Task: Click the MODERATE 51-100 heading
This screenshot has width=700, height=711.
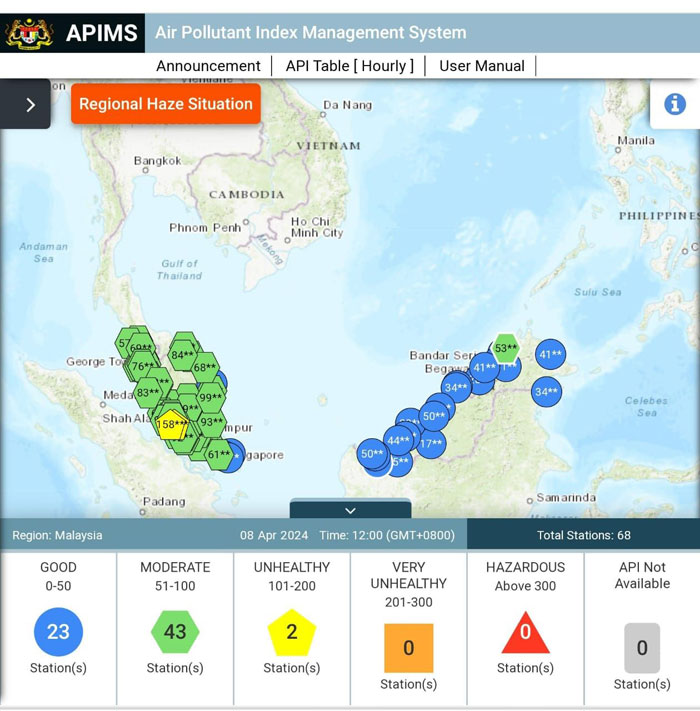Action: [x=175, y=576]
